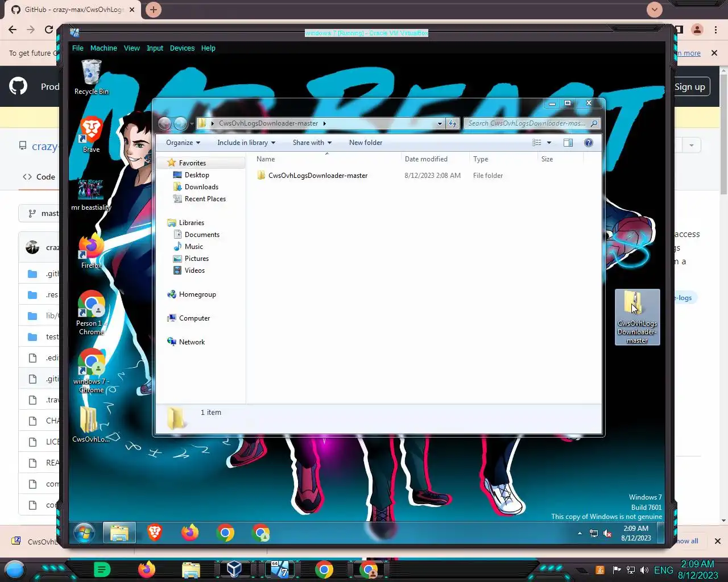Image resolution: width=728 pixels, height=582 pixels.
Task: Open the Include in library dropdown
Action: point(246,143)
